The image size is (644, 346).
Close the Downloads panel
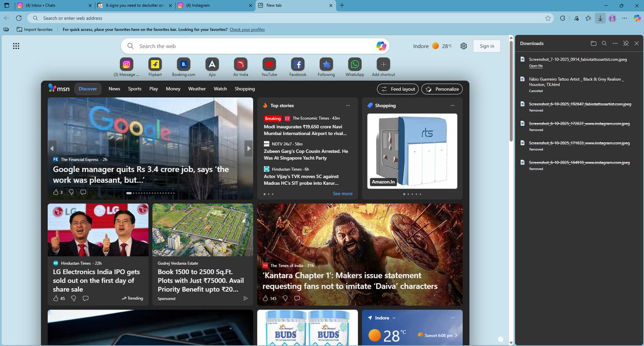click(636, 44)
